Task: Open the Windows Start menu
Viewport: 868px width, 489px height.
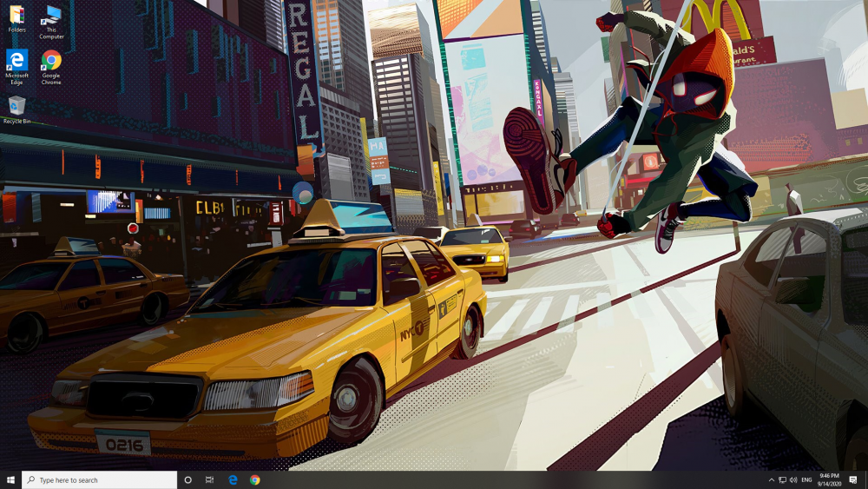Action: point(10,479)
